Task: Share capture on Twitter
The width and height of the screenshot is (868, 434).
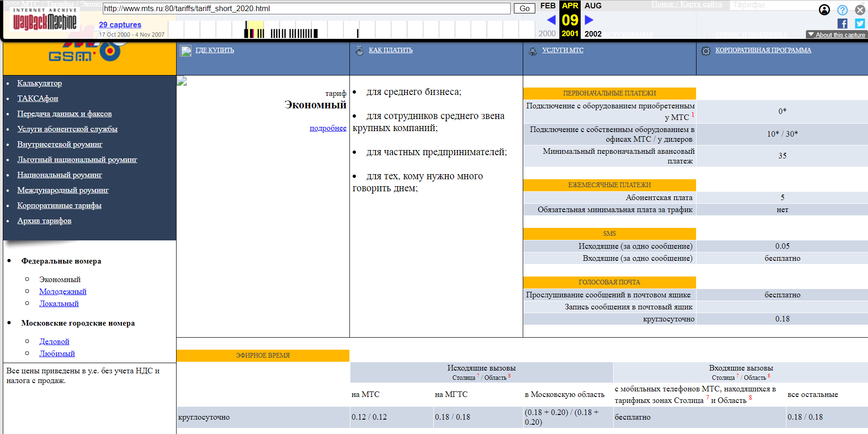Action: (860, 24)
